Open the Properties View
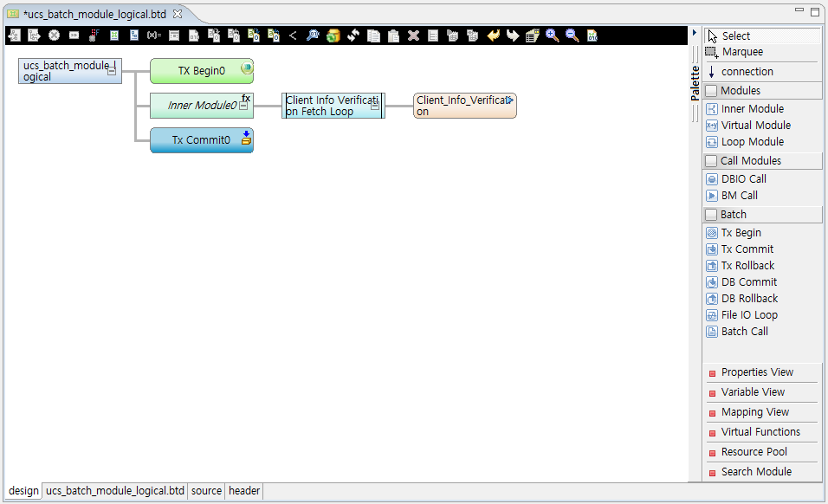Image resolution: width=828 pixels, height=504 pixels. click(x=757, y=372)
